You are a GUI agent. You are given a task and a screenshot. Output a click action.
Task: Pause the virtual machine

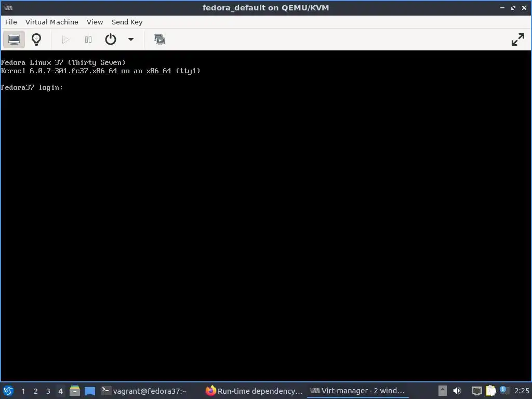click(88, 39)
